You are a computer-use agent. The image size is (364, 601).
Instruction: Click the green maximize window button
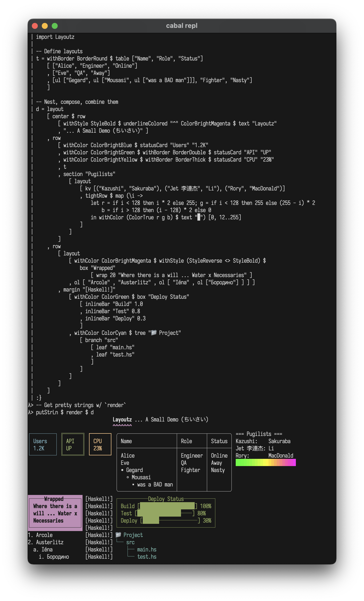click(55, 26)
